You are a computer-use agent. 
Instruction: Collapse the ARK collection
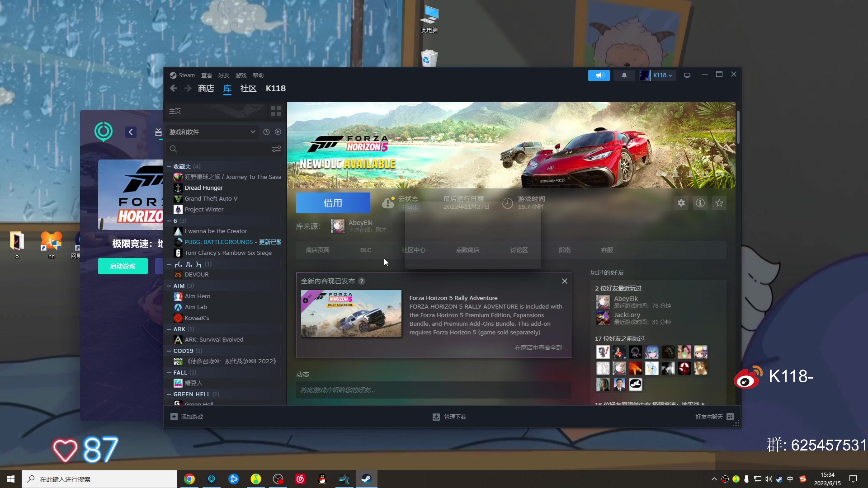click(x=169, y=329)
